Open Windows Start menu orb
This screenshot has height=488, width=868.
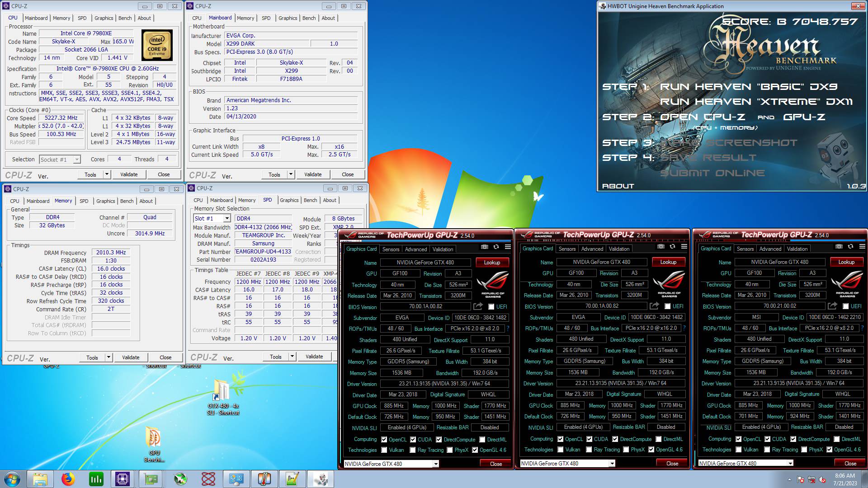pos(12,479)
